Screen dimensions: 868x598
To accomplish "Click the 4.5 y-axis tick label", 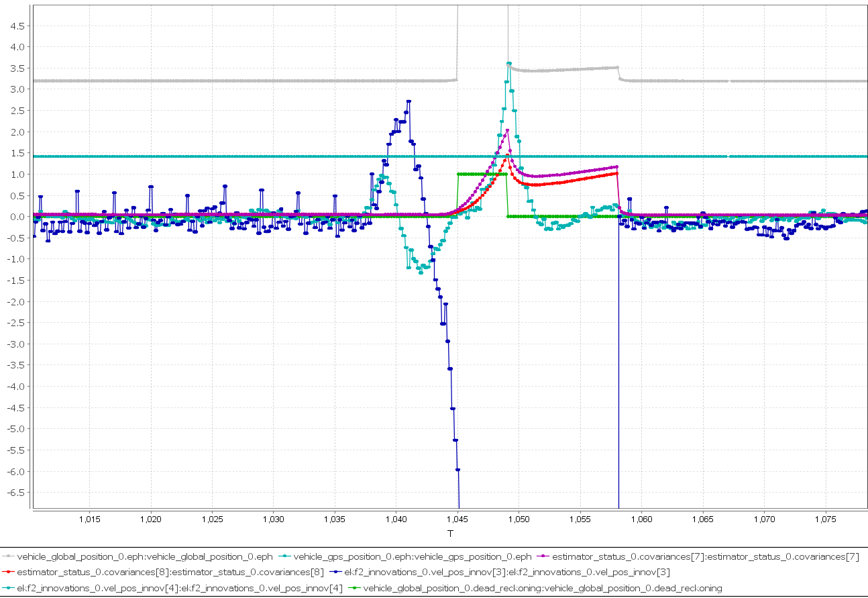I will pyautogui.click(x=18, y=26).
